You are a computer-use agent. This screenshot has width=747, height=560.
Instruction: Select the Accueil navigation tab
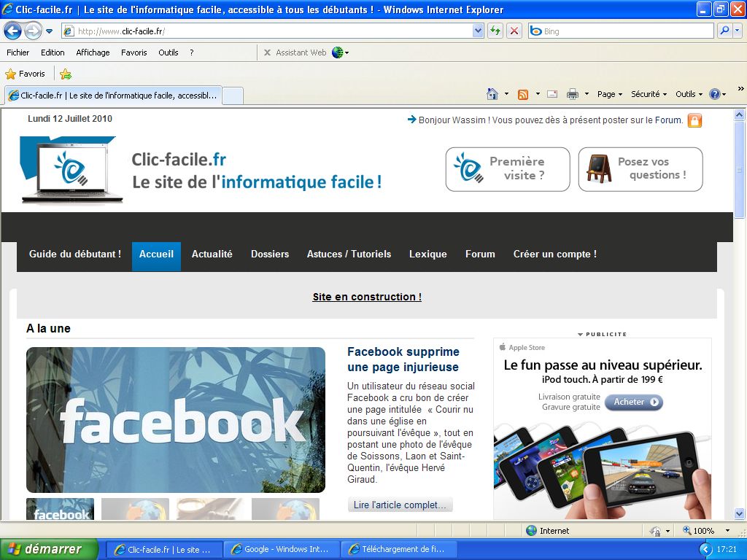(156, 256)
